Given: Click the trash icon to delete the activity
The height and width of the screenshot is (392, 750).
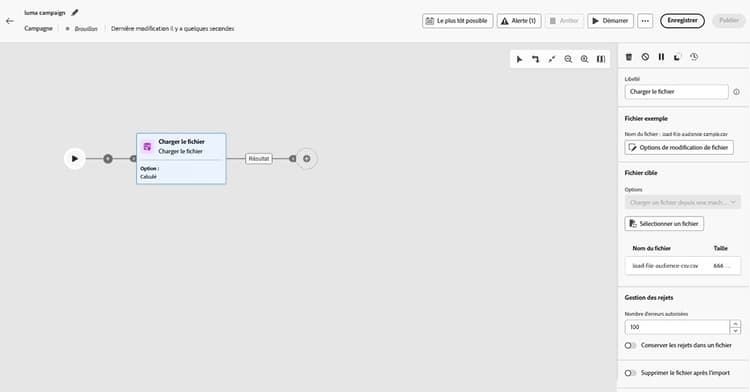Looking at the screenshot, I should click(x=629, y=57).
